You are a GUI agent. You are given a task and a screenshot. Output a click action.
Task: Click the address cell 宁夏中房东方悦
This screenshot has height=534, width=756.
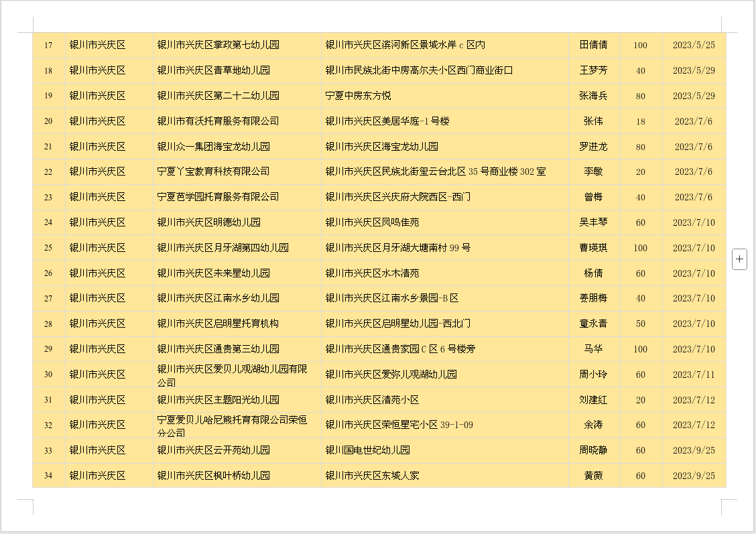(358, 96)
